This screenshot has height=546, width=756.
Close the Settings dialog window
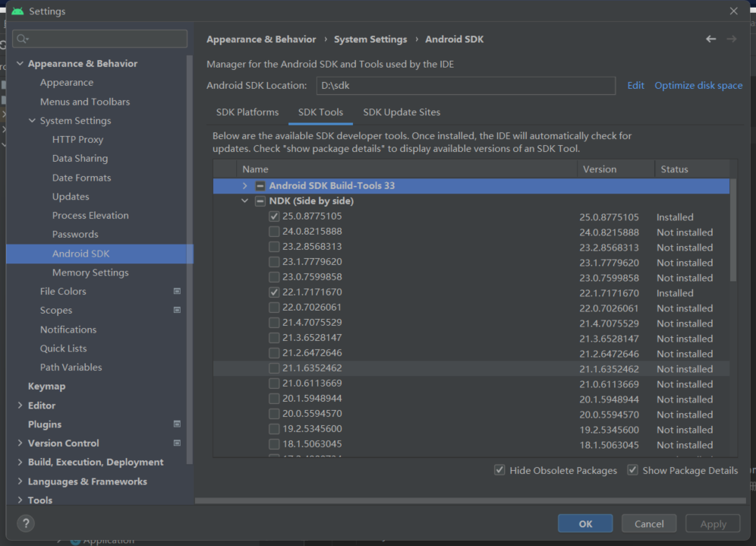[733, 11]
